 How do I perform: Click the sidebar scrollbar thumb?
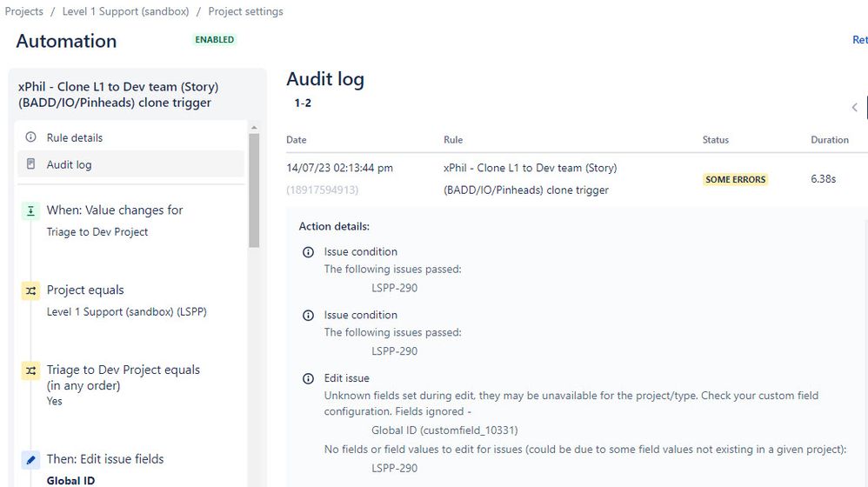tap(254, 190)
